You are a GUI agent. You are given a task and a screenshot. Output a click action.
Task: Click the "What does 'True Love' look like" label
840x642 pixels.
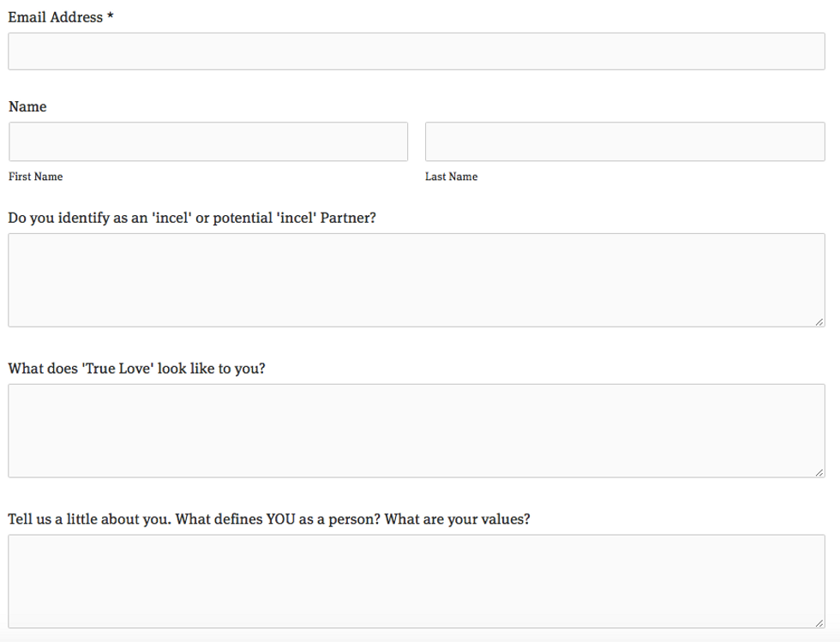click(136, 369)
